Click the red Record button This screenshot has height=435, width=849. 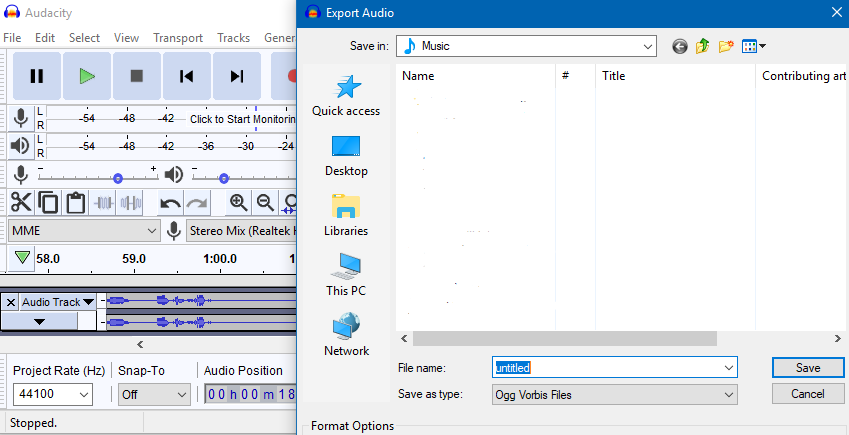284,76
